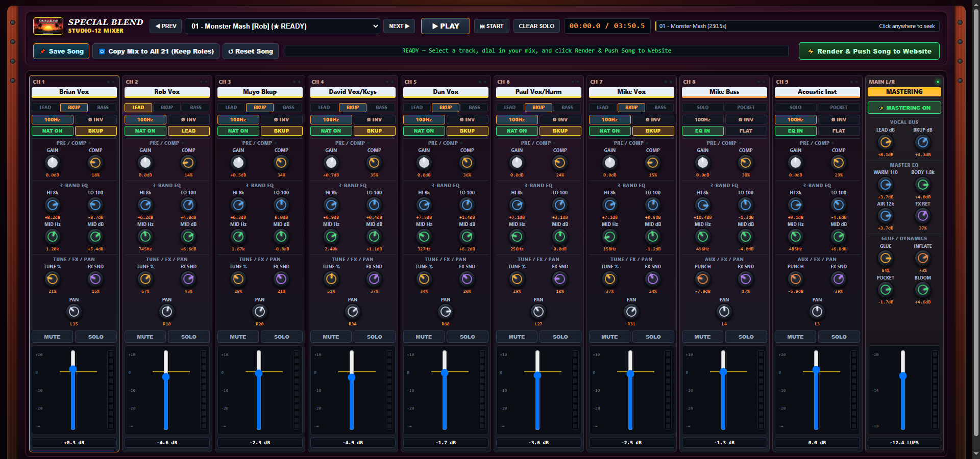Go to next song with NEXT
This screenshot has width=980, height=459.
(399, 26)
